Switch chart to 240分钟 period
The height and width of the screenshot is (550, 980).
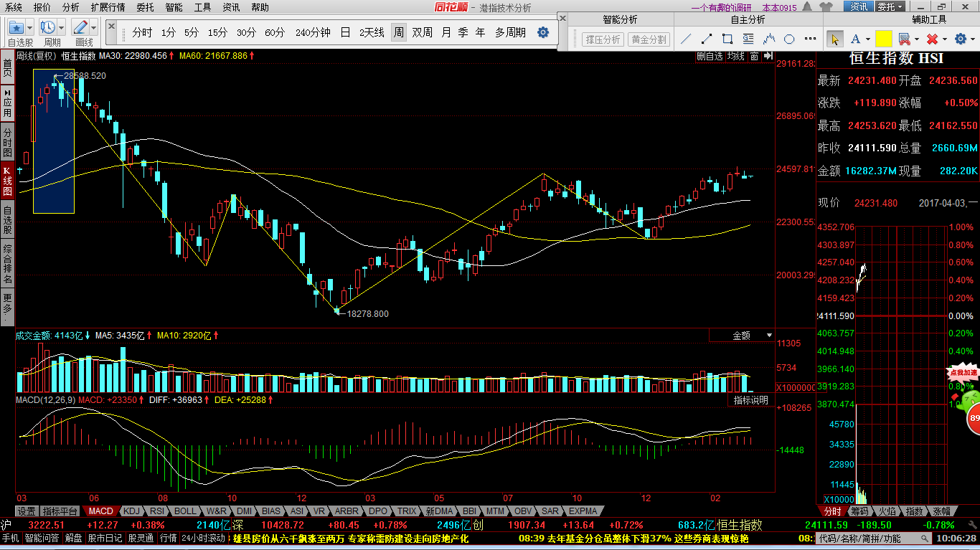tap(313, 33)
